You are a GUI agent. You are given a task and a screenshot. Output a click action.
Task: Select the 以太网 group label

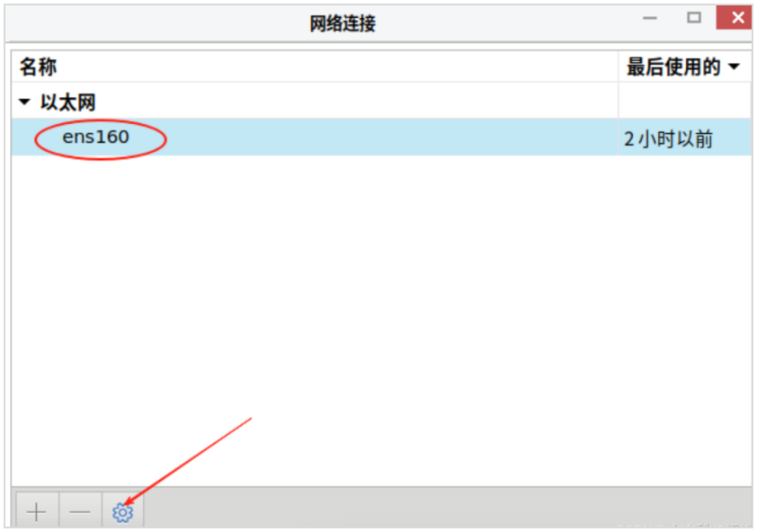(67, 102)
